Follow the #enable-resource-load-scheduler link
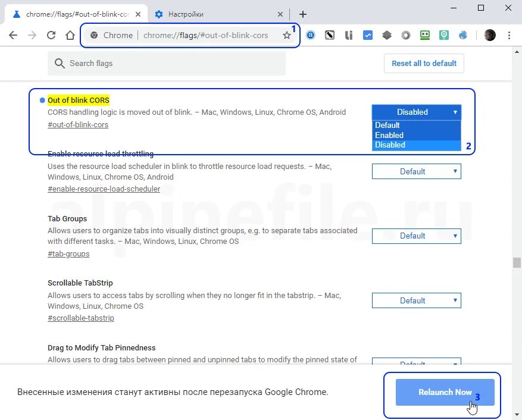The height and width of the screenshot is (420, 522). tap(104, 189)
